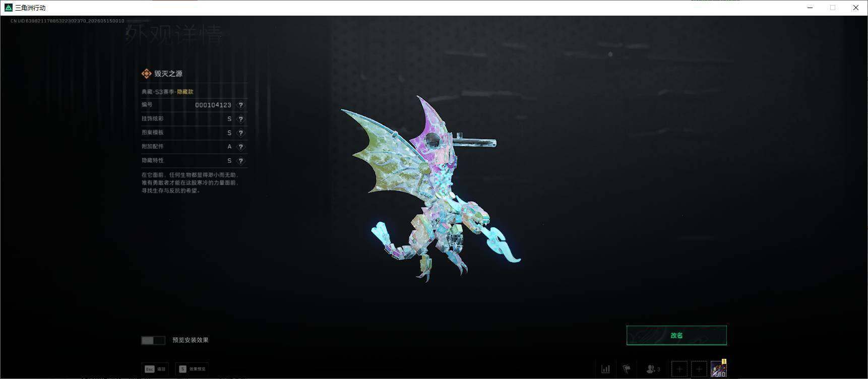Click the item description paragraph text
The width and height of the screenshot is (868, 379).
190,182
